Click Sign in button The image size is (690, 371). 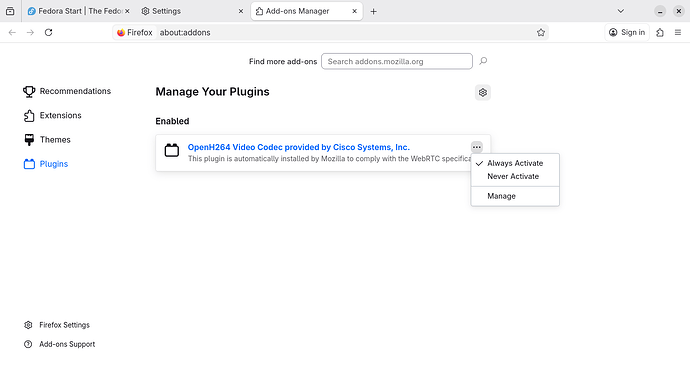[627, 32]
